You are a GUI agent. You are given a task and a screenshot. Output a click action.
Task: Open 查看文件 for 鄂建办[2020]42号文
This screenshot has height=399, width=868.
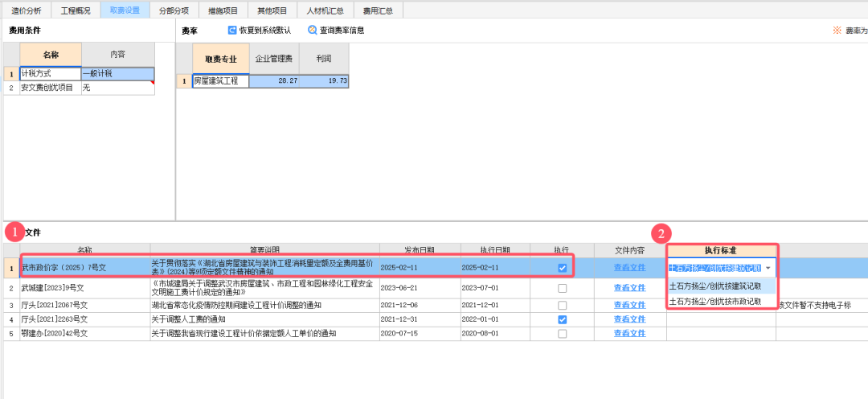[x=629, y=334]
